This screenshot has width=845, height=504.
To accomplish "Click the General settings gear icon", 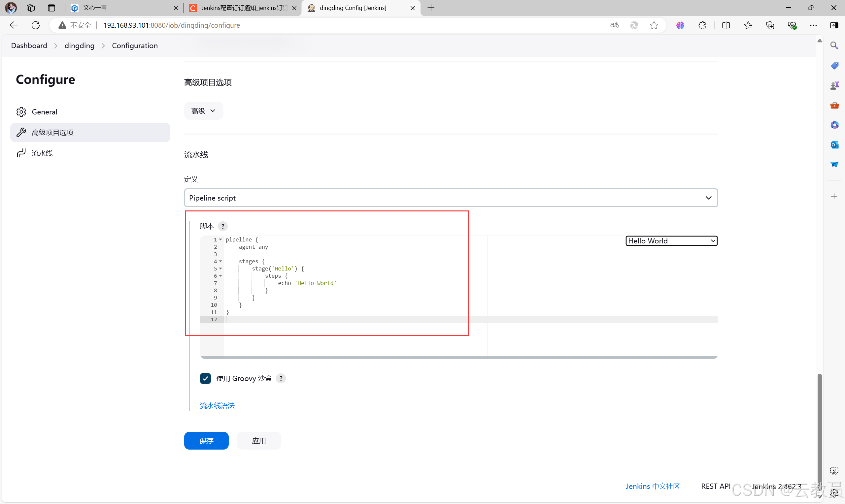I will click(x=21, y=111).
